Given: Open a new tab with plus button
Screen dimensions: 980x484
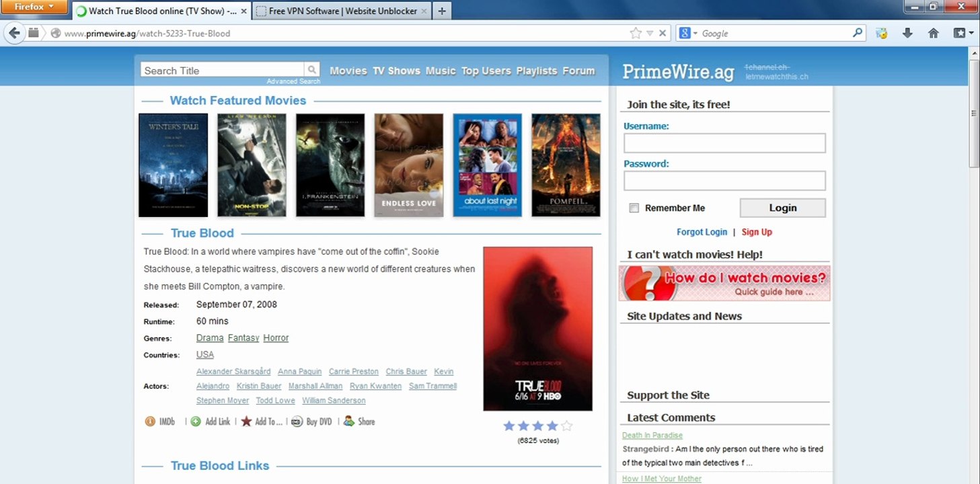Looking at the screenshot, I should 441,11.
